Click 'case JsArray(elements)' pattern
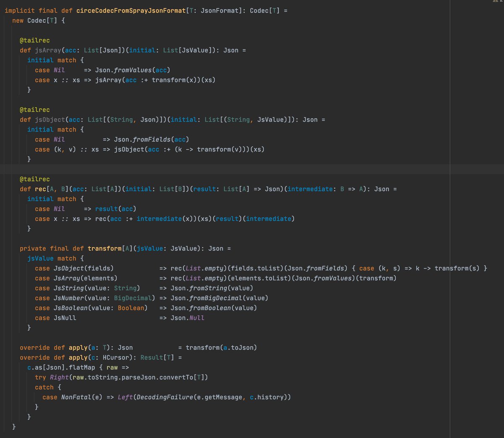 [x=76, y=278]
